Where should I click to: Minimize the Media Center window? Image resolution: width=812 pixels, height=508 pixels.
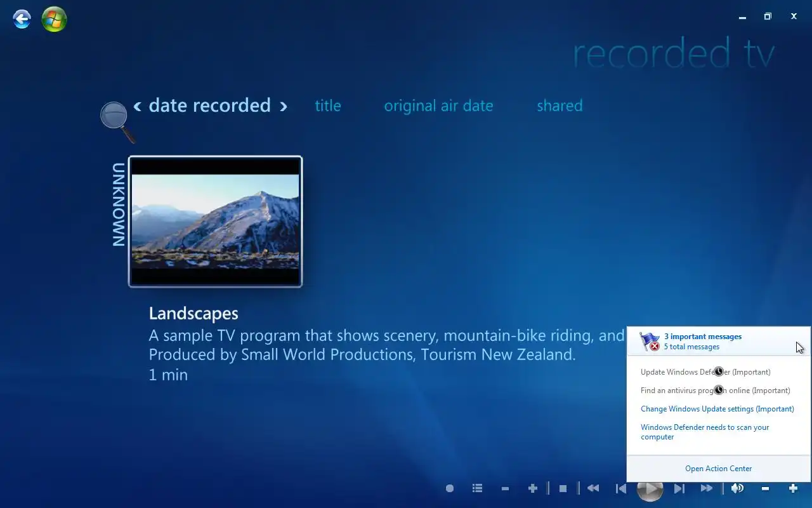coord(742,17)
